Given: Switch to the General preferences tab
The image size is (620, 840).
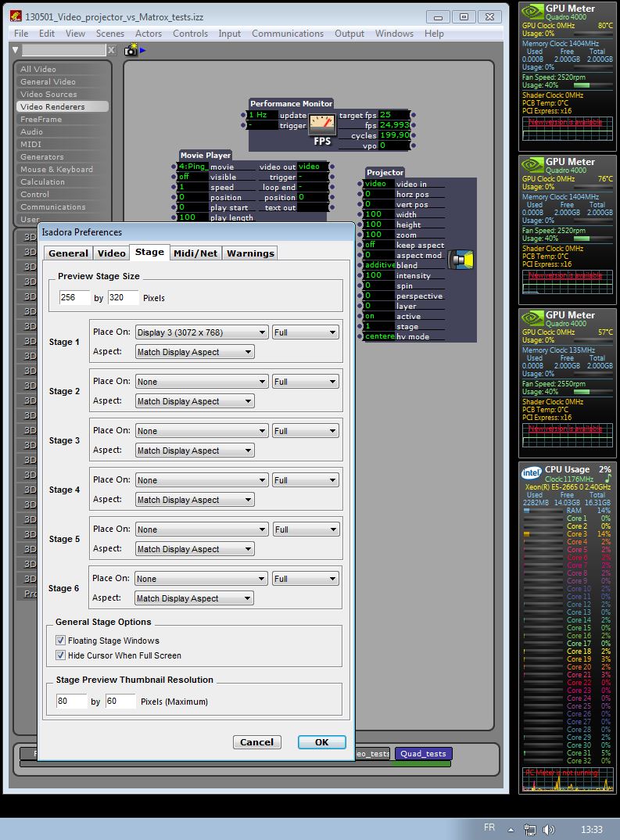Looking at the screenshot, I should pos(68,253).
